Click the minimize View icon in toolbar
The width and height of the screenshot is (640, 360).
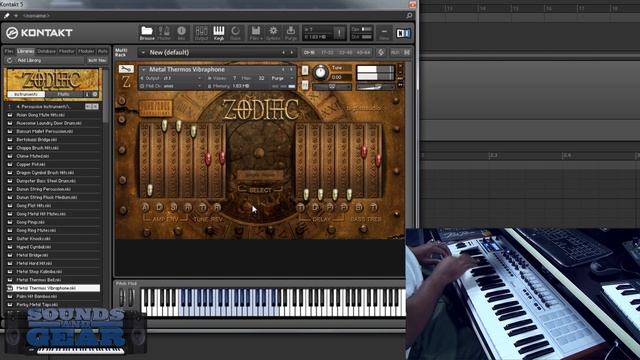pyautogui.click(x=384, y=33)
